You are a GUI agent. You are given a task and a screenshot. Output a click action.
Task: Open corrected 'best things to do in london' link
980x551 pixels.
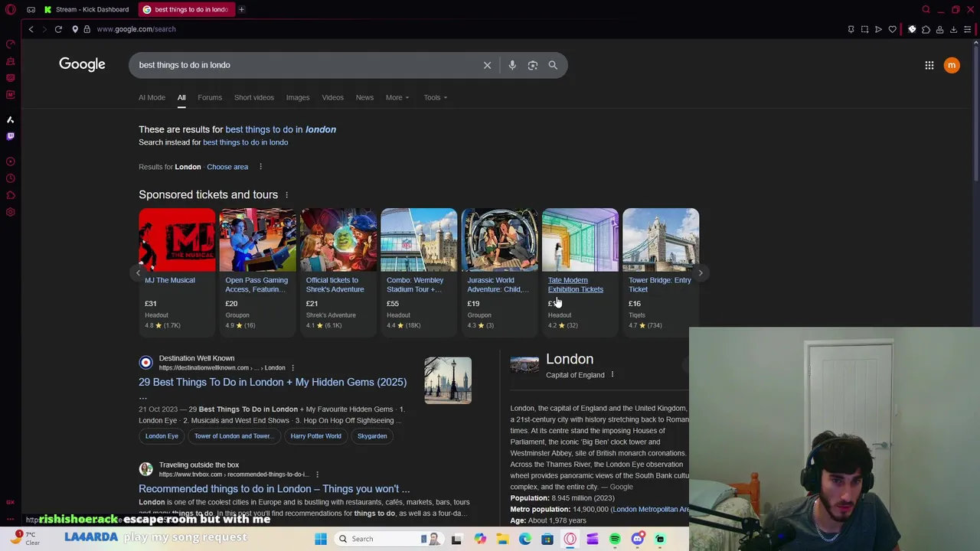click(280, 129)
